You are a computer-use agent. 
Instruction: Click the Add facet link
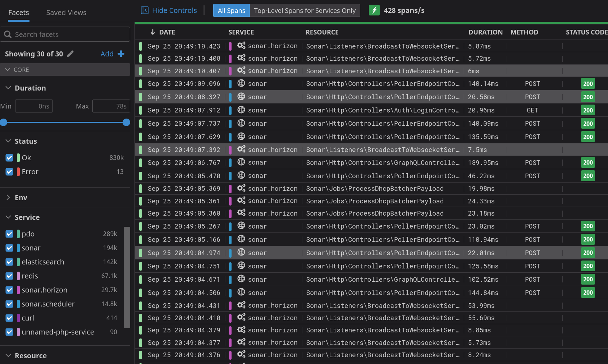(107, 54)
